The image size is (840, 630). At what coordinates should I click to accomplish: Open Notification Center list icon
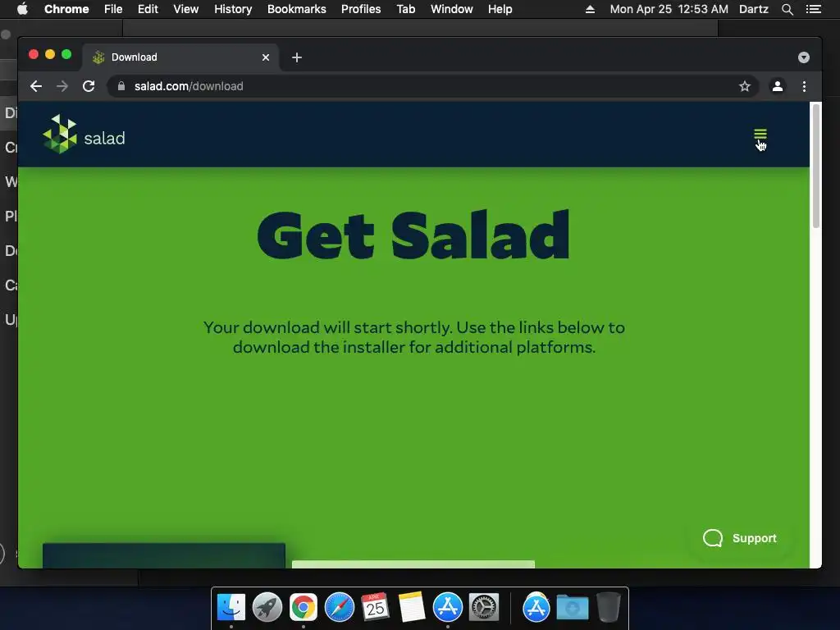click(x=814, y=9)
